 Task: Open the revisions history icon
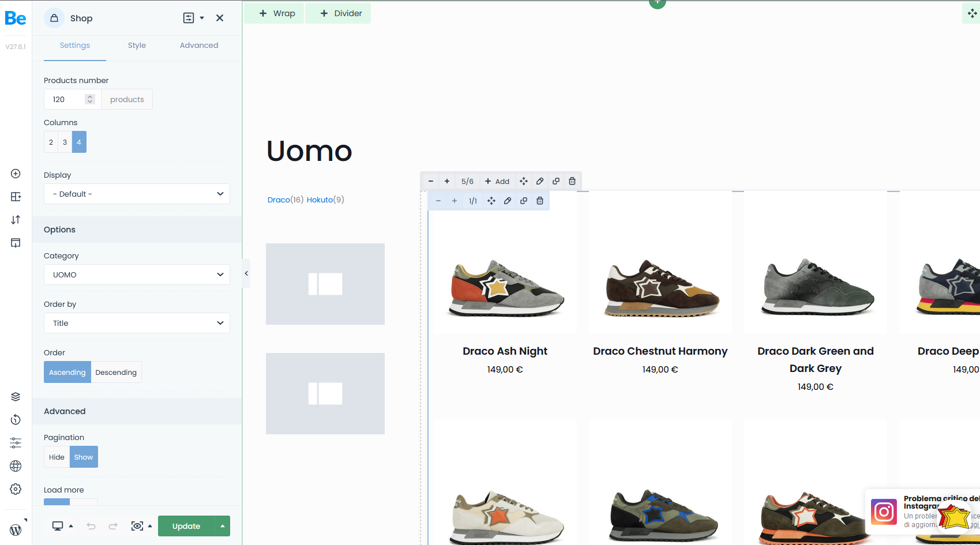pyautogui.click(x=16, y=420)
